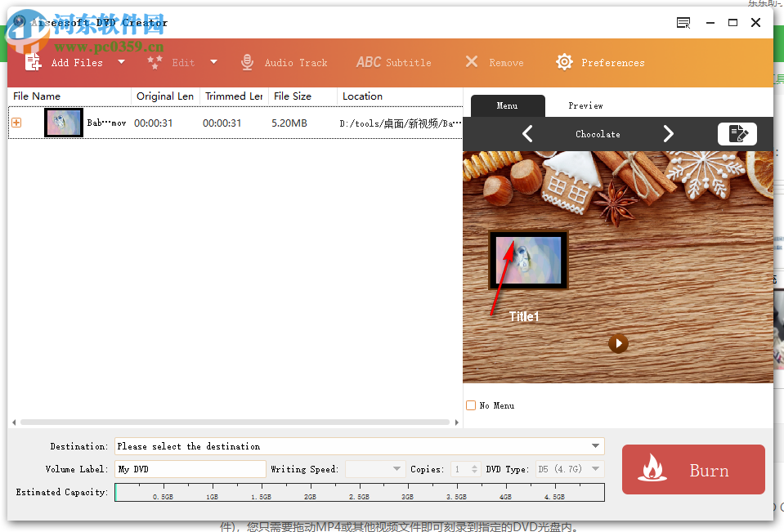Viewport: 784px width, 532px height.
Task: Open Preferences settings
Action: point(599,61)
